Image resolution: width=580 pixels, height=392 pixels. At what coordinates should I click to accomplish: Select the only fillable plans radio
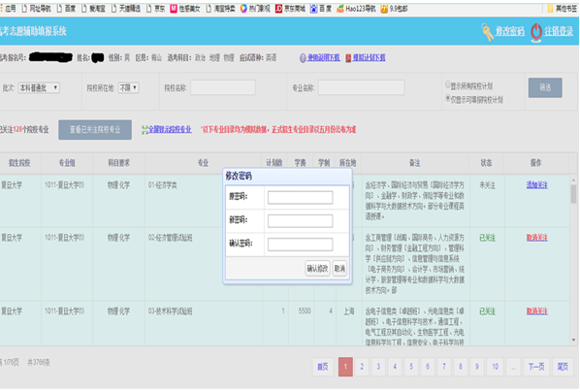point(447,98)
